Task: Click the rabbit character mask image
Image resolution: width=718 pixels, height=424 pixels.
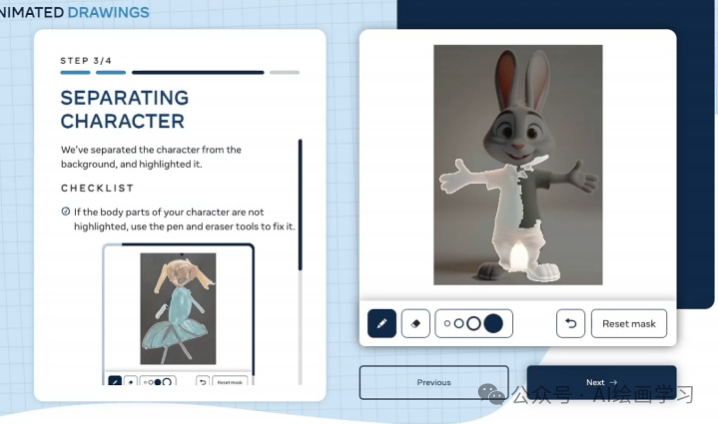Action: point(518,165)
